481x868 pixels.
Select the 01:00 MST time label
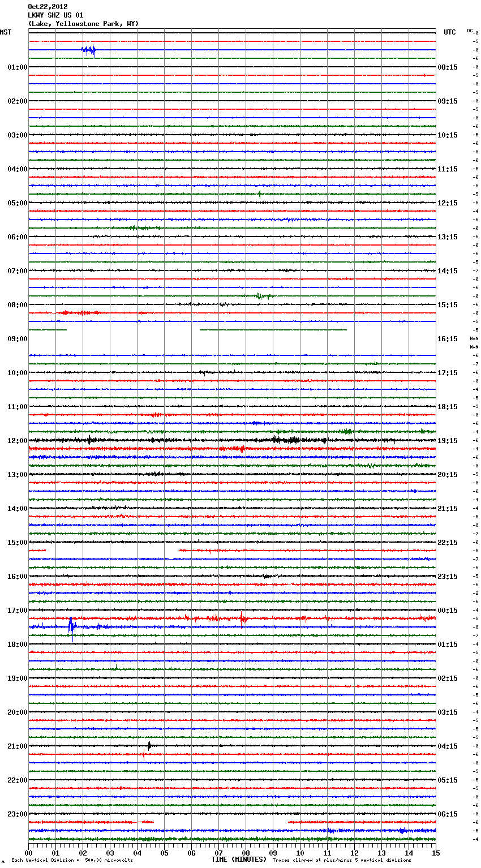(18, 67)
